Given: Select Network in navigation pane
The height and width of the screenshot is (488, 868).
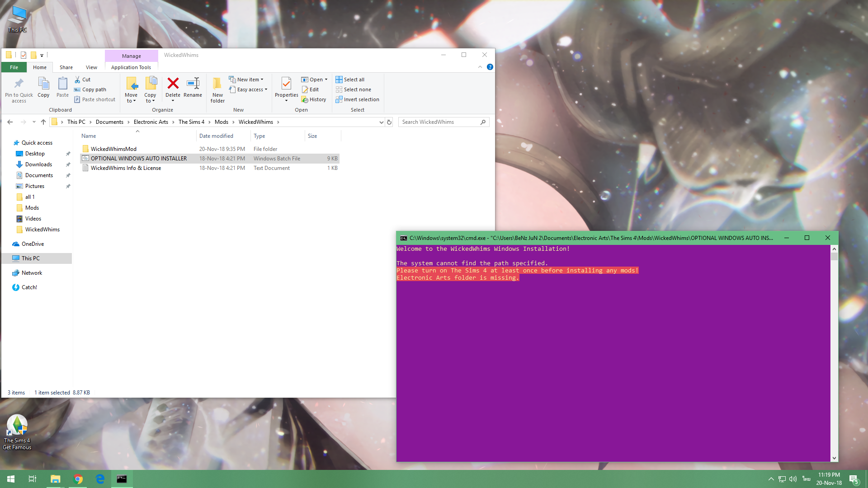Looking at the screenshot, I should [32, 273].
